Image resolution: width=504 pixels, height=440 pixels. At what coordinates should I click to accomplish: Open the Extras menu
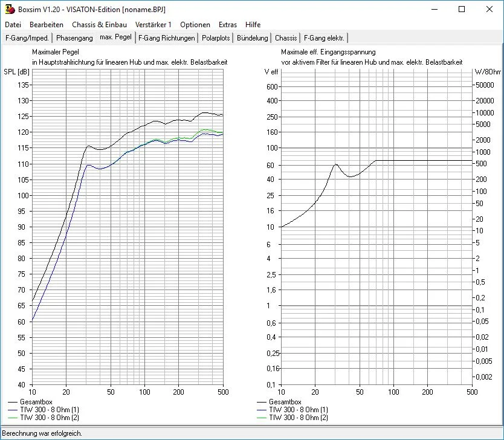click(x=228, y=25)
